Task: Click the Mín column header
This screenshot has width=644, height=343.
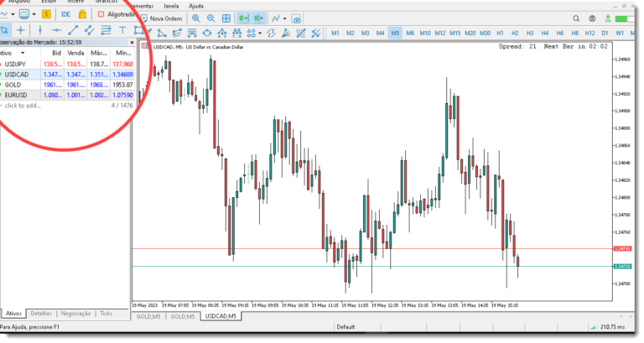Action: (x=123, y=53)
